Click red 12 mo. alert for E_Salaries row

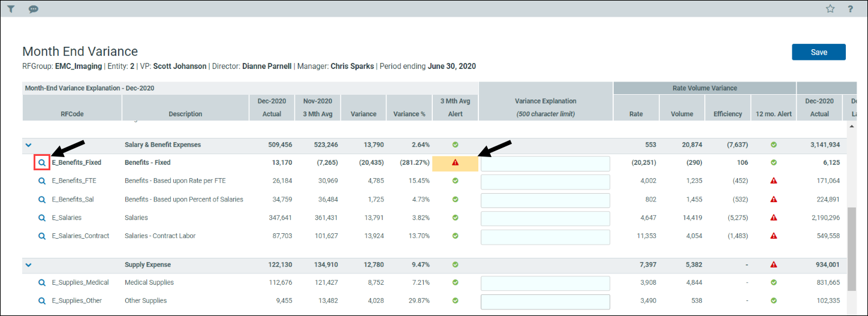773,218
